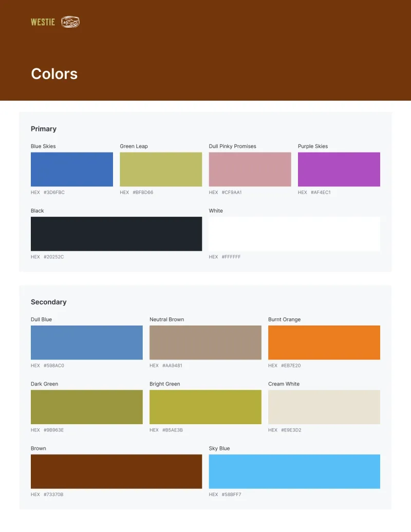The height and width of the screenshot is (532, 411).
Task: Choose the Purple Skies swatch
Action: pos(339,169)
